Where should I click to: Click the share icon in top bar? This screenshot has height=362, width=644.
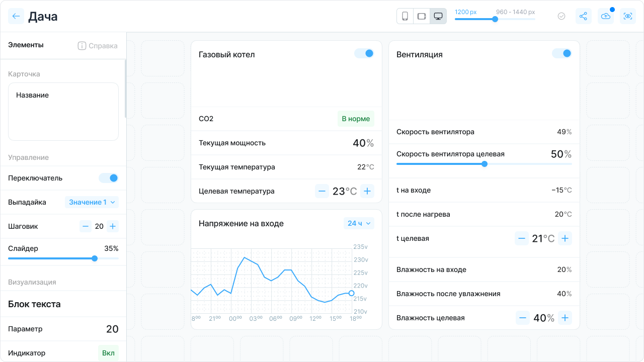[x=583, y=16]
